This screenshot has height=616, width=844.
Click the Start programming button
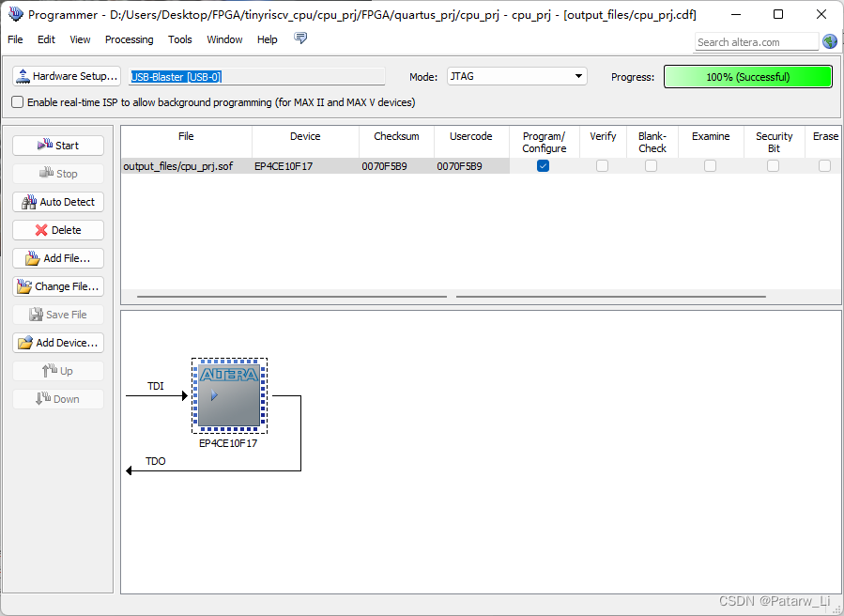[x=58, y=146]
